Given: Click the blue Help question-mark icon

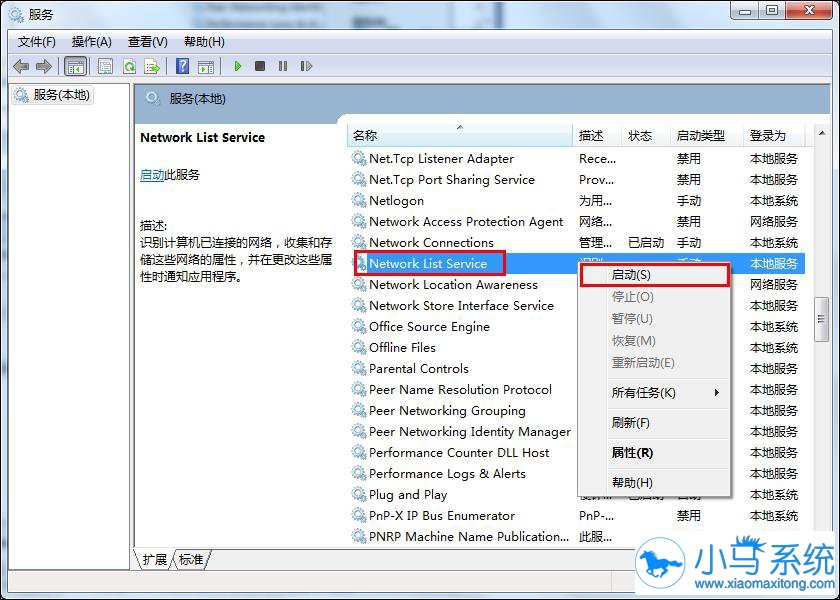Looking at the screenshot, I should pyautogui.click(x=183, y=66).
